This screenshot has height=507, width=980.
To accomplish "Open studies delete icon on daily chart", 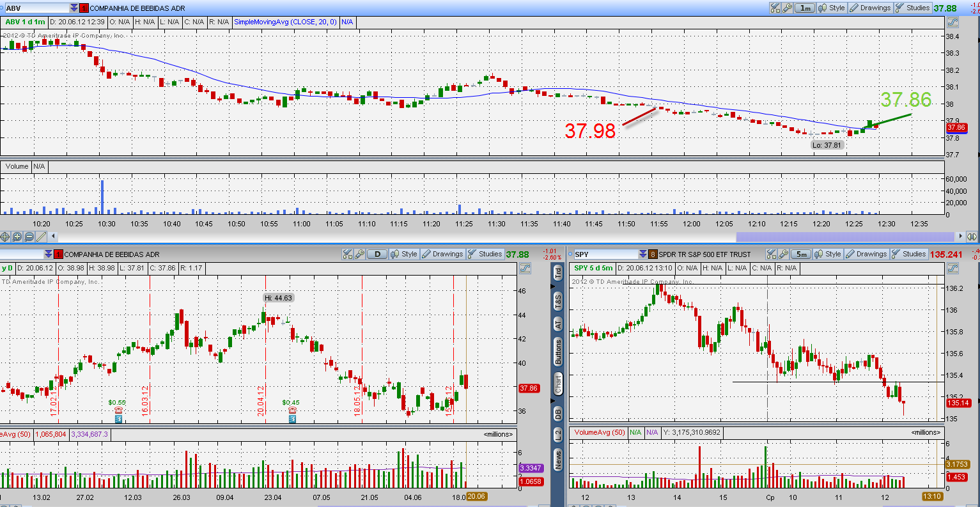I will click(348, 254).
